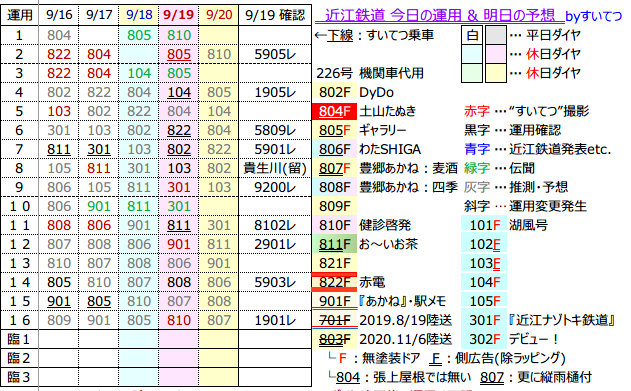
Task: Click the 青字 legend label
Action: coord(477,149)
